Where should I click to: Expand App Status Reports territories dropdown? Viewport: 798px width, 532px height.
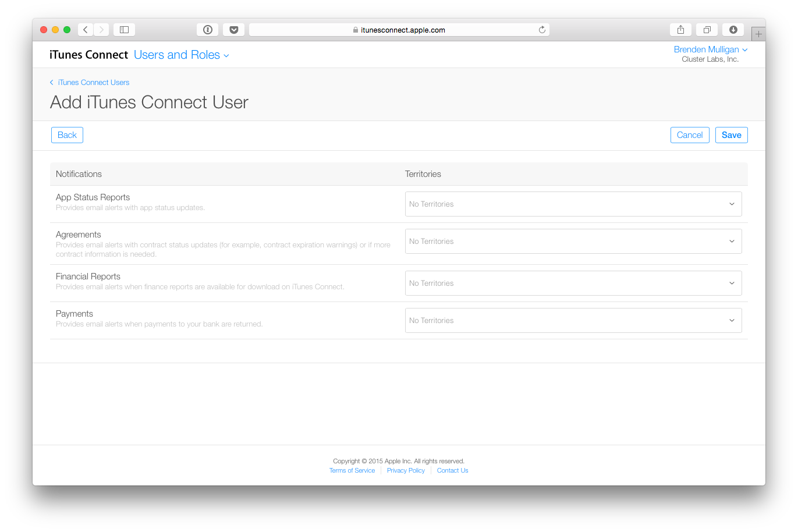573,204
